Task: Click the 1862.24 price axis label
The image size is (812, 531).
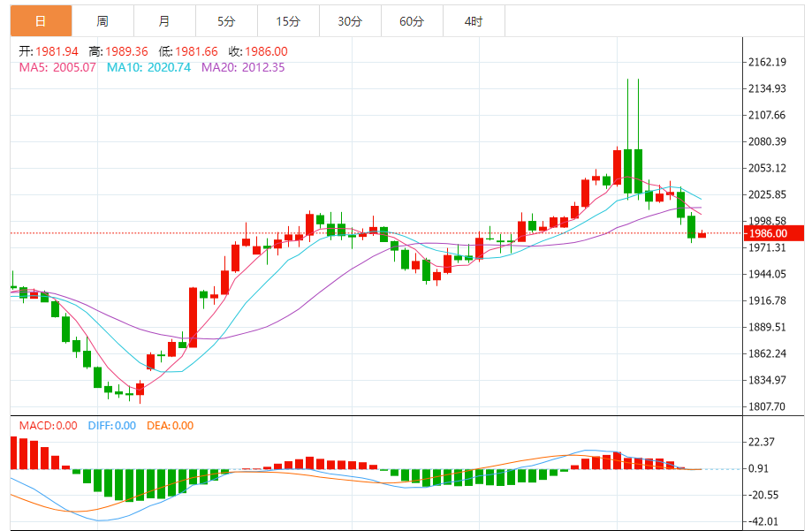Action: click(x=767, y=353)
